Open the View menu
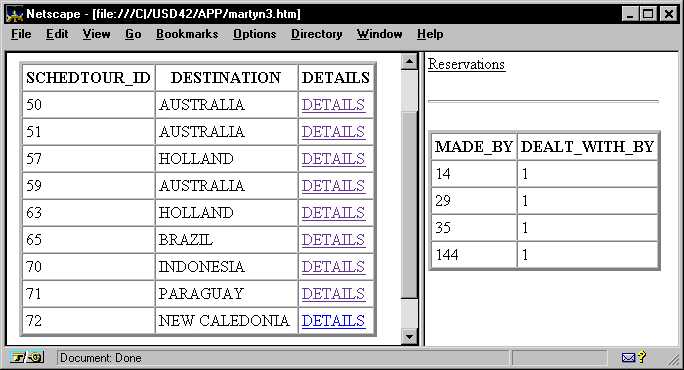 pyautogui.click(x=96, y=34)
